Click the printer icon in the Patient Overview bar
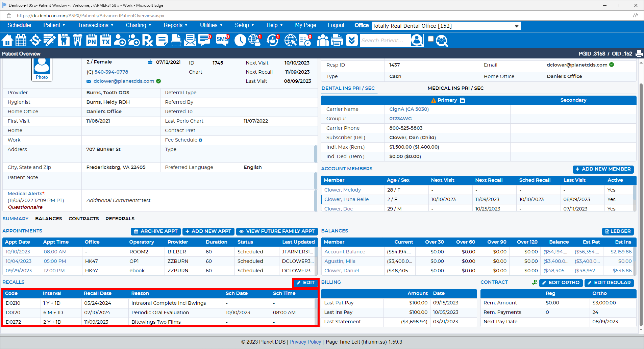Screen dimensions: 644x349 (x=639, y=54)
